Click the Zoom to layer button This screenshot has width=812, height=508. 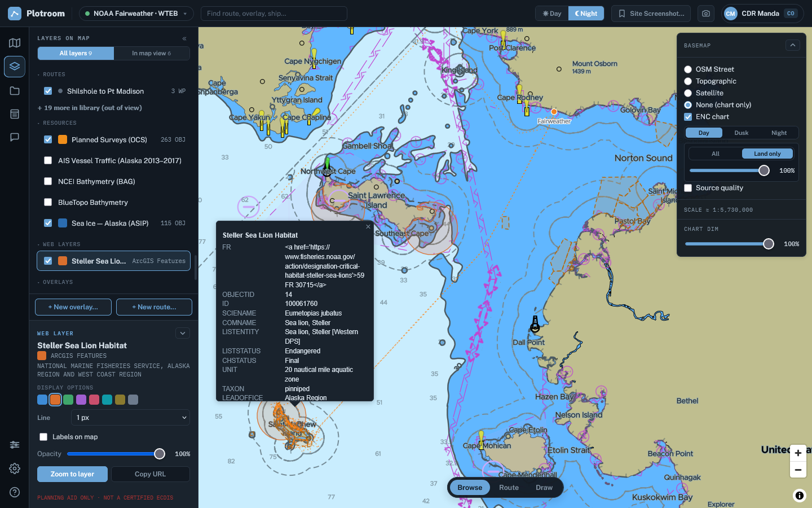(72, 474)
